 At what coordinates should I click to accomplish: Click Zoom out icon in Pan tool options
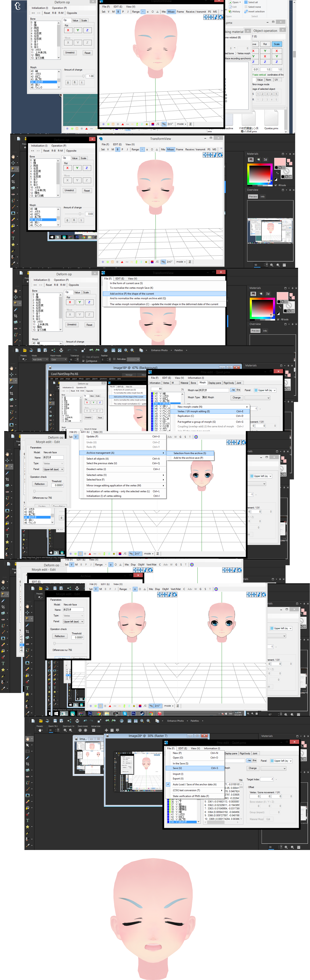[x=65, y=730]
